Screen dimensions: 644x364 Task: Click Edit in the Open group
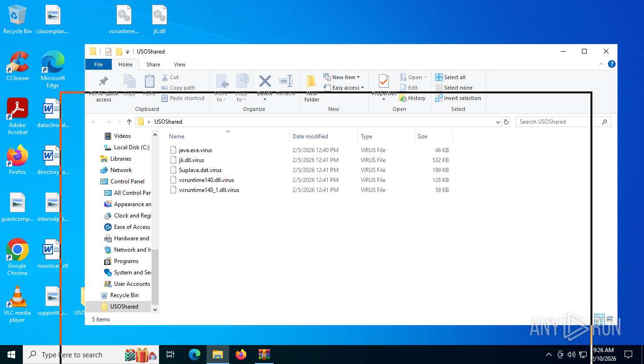pos(409,88)
